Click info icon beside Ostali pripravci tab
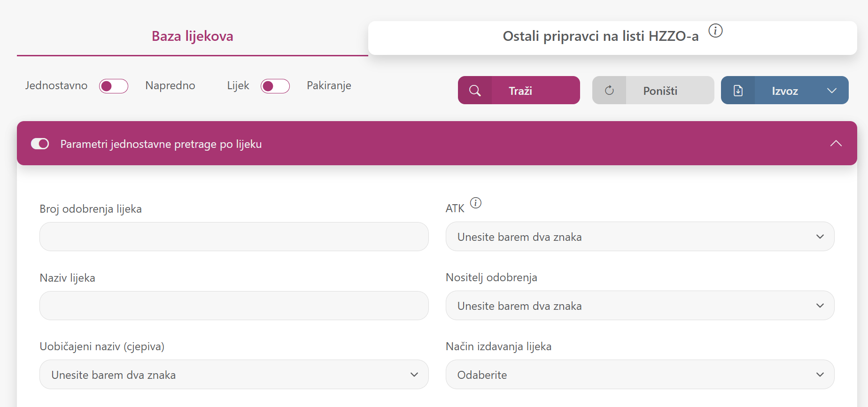This screenshot has height=407, width=868. [715, 31]
